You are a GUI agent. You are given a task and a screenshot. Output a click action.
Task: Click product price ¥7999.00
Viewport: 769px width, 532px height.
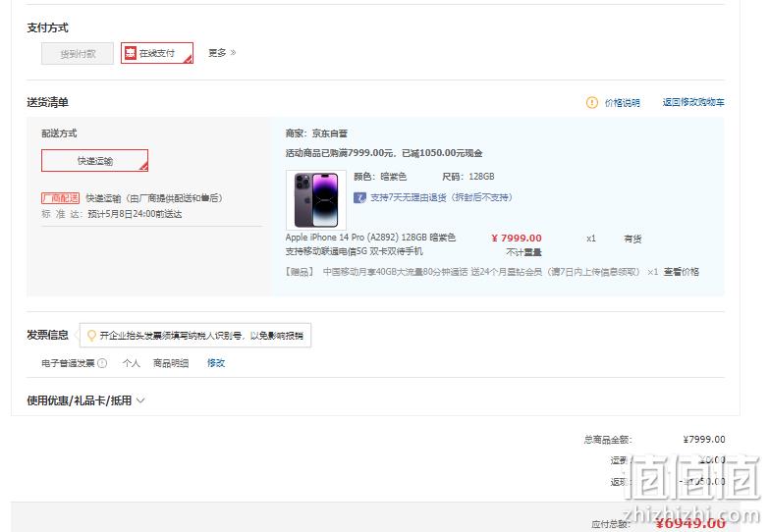(517, 239)
